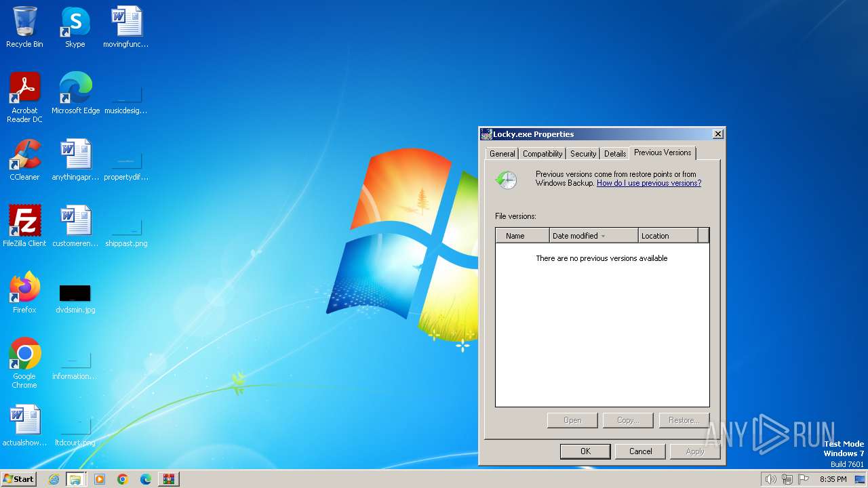Open Windows Explorer taskbar button

pyautogui.click(x=75, y=479)
